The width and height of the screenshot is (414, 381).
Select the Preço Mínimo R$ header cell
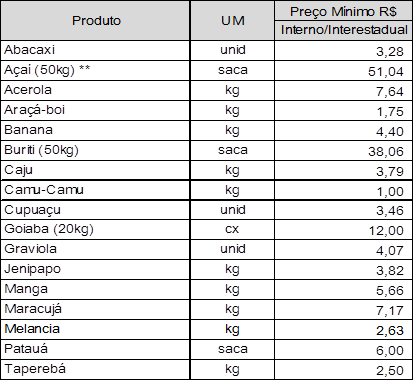(343, 11)
